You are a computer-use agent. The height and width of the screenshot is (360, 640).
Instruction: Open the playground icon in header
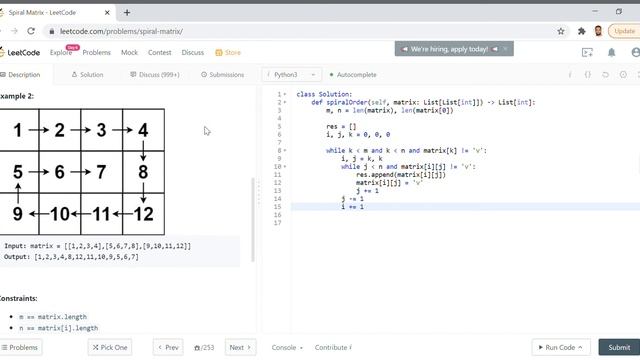click(x=587, y=52)
